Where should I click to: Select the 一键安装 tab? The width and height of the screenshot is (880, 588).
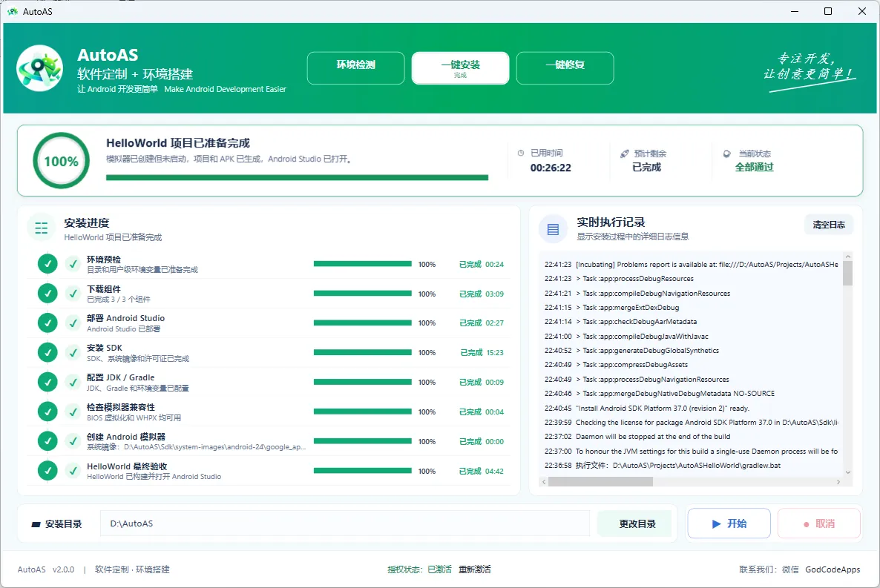tap(460, 68)
